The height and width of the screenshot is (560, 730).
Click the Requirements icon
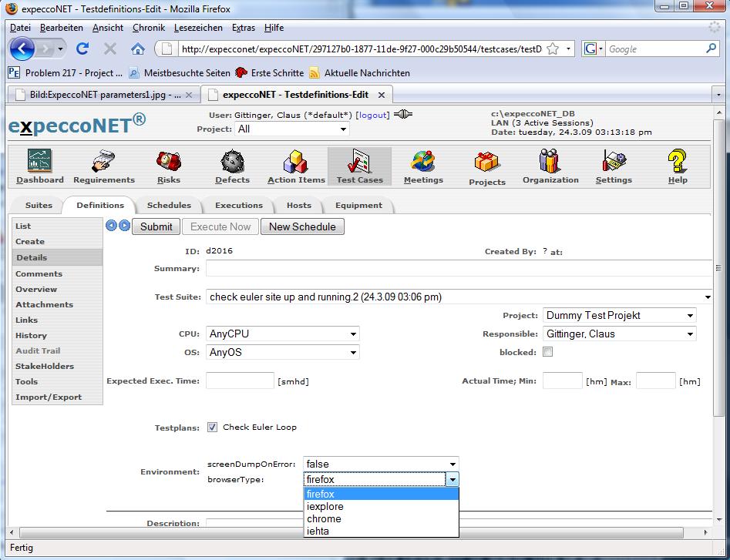pyautogui.click(x=104, y=162)
